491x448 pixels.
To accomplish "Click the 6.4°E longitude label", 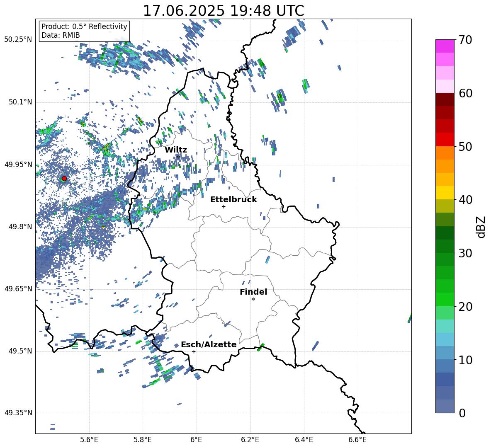I will pos(304,440).
